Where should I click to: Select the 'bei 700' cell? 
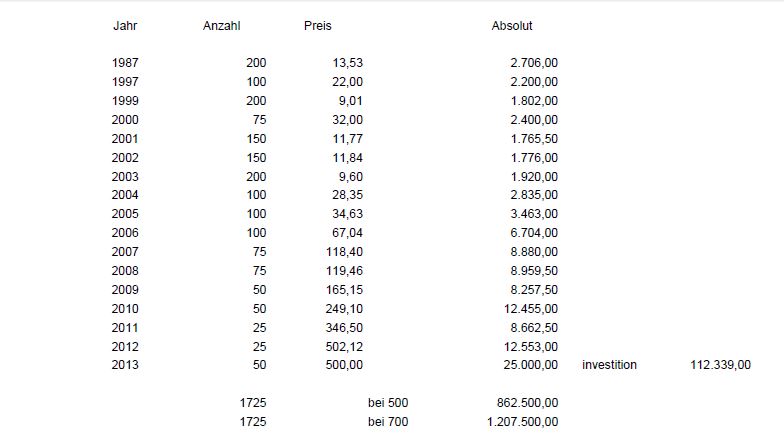[388, 422]
